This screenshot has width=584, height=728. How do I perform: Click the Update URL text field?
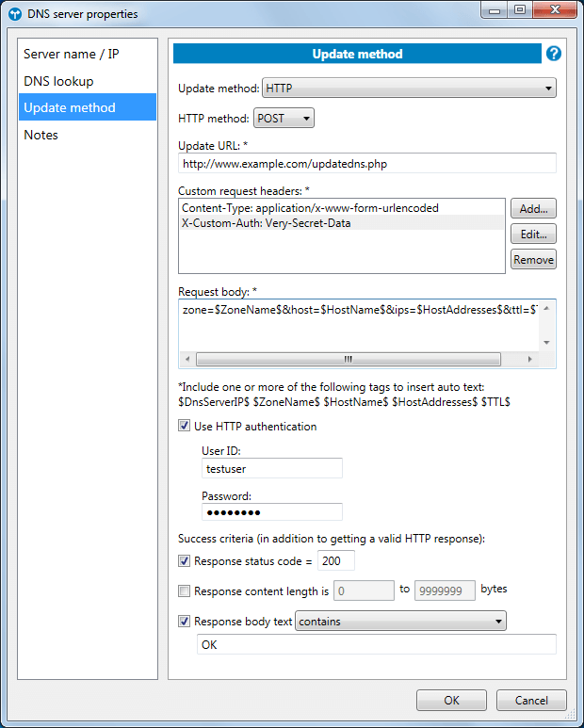[367, 163]
